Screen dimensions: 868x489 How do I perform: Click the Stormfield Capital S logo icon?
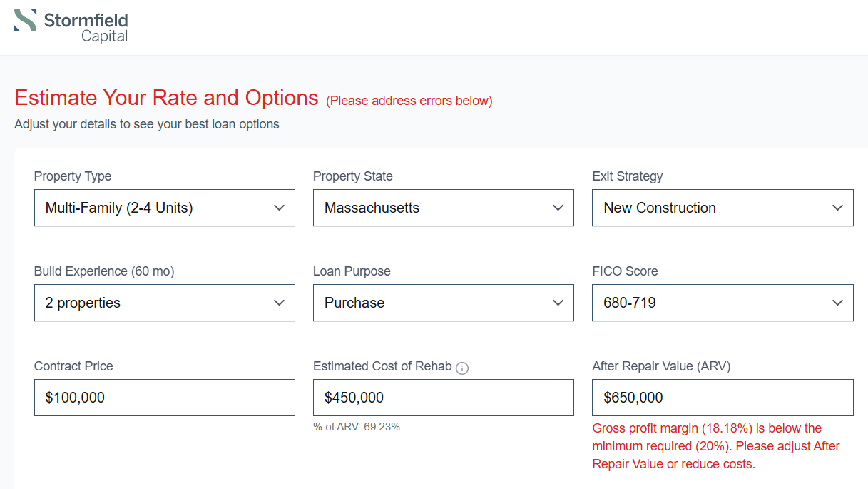tap(26, 21)
